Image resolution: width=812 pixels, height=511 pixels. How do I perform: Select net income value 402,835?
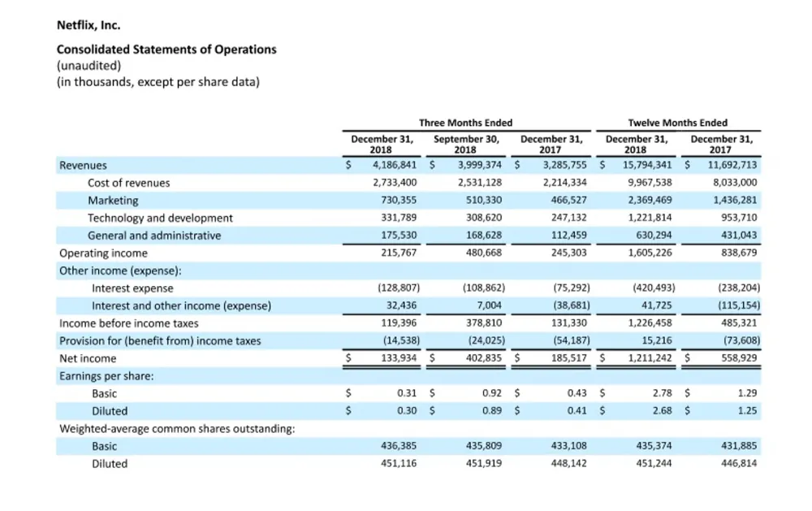click(484, 358)
